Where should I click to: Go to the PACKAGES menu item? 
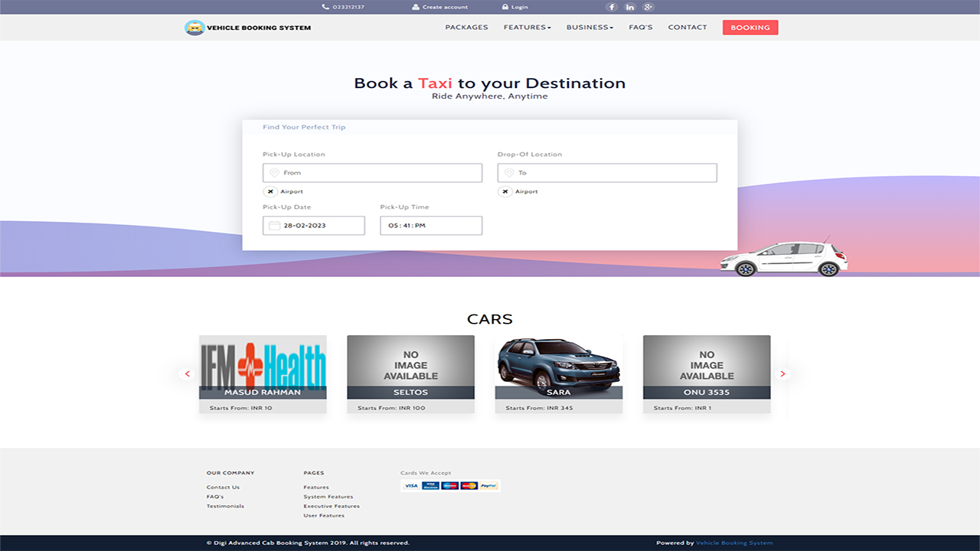(466, 27)
